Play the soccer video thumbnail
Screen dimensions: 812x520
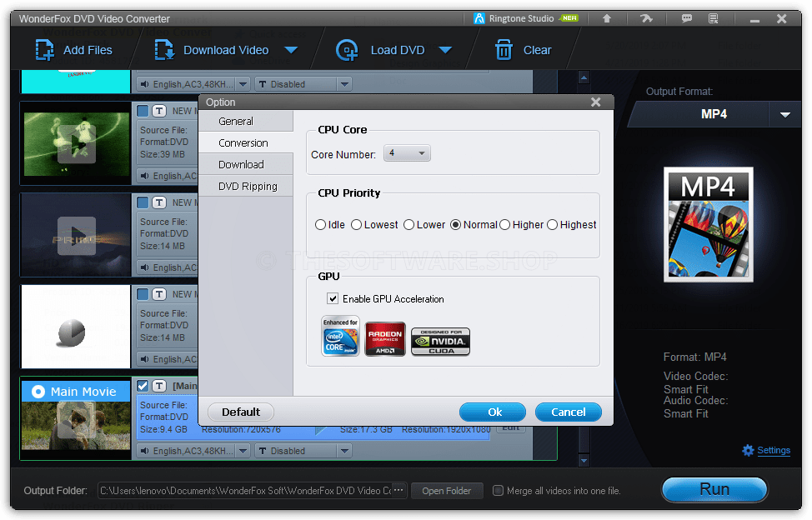point(76,143)
